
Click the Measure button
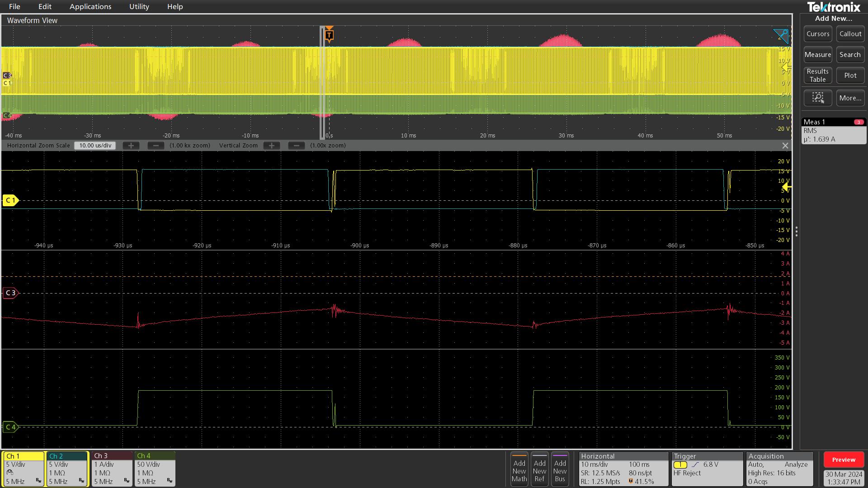[x=818, y=55]
